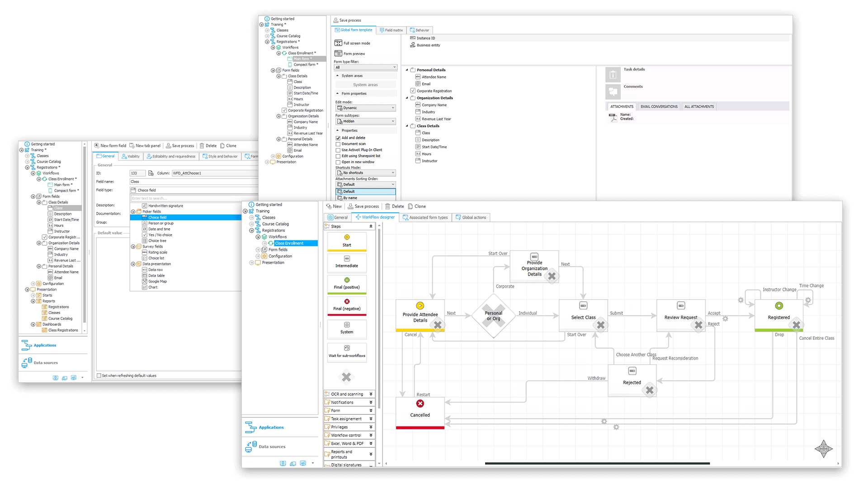Choose the Final (negative) step icon

click(347, 301)
